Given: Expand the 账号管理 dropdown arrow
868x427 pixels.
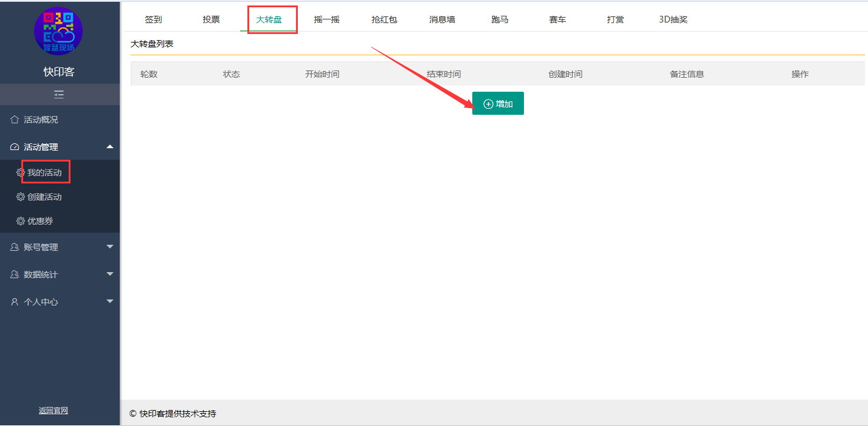Looking at the screenshot, I should [110, 247].
